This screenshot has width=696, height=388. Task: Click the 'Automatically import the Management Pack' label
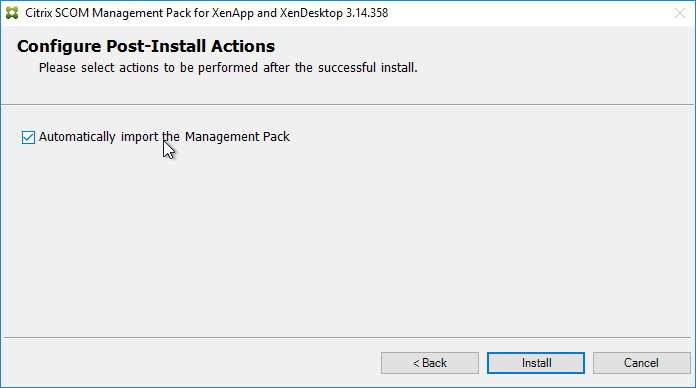164,137
